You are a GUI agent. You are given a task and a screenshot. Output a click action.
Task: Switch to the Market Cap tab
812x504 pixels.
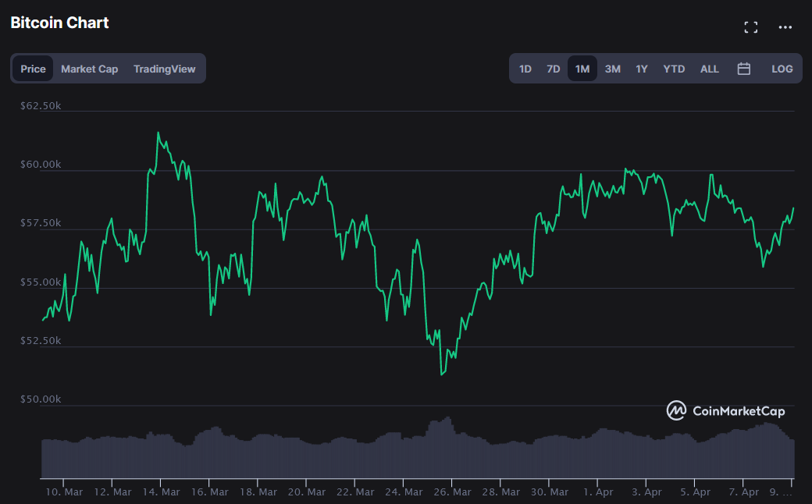click(90, 69)
